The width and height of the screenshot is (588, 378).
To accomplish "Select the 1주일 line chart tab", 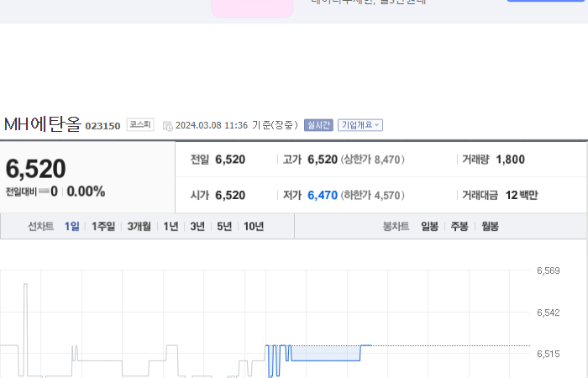I will (103, 226).
